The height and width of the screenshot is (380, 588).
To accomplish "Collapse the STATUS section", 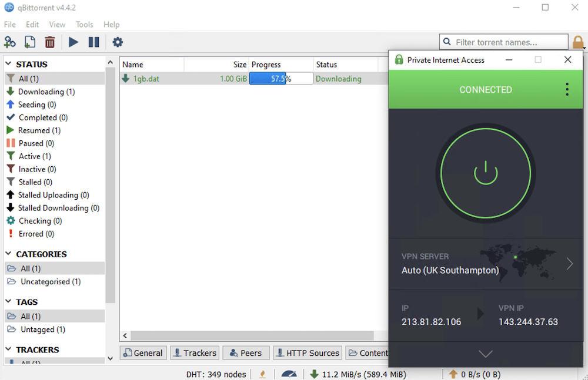I will tap(8, 63).
